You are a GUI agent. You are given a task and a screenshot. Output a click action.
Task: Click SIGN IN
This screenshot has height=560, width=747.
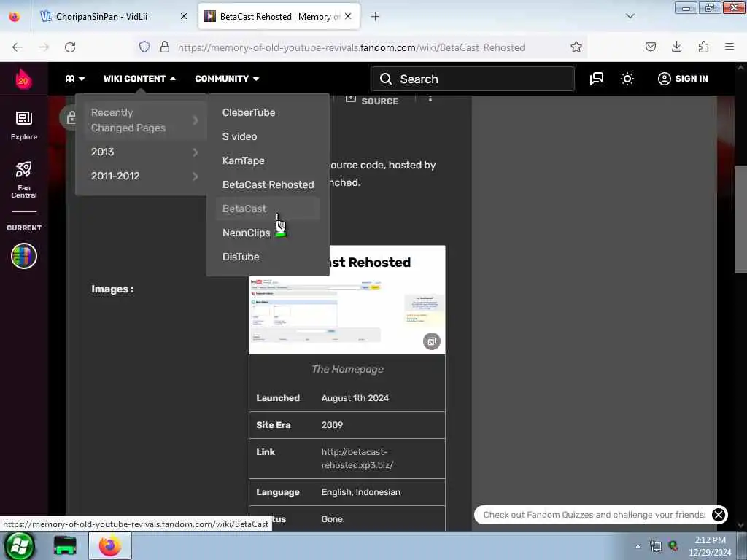pyautogui.click(x=683, y=79)
